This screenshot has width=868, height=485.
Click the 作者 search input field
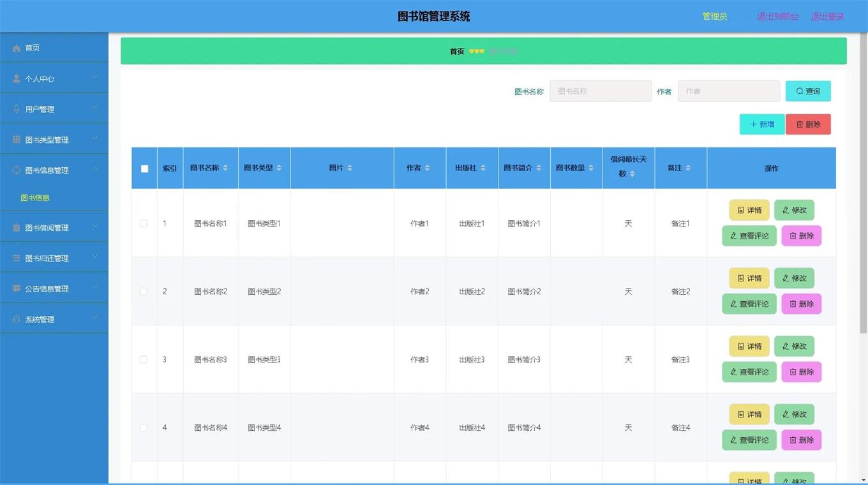[729, 91]
